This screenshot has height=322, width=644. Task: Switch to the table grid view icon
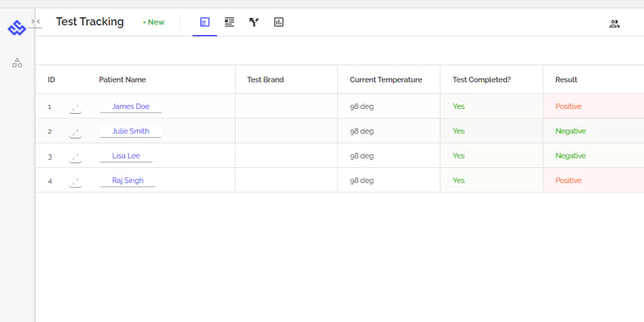click(204, 22)
